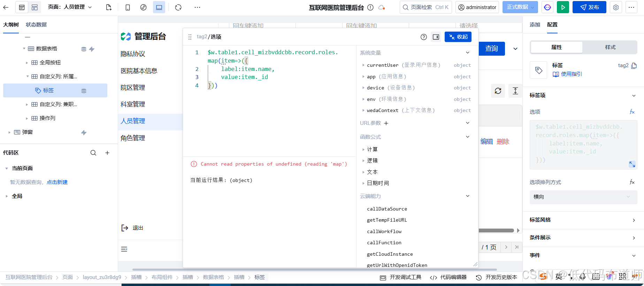Open the 正式数据 data dropdown

pyautogui.click(x=520, y=7)
